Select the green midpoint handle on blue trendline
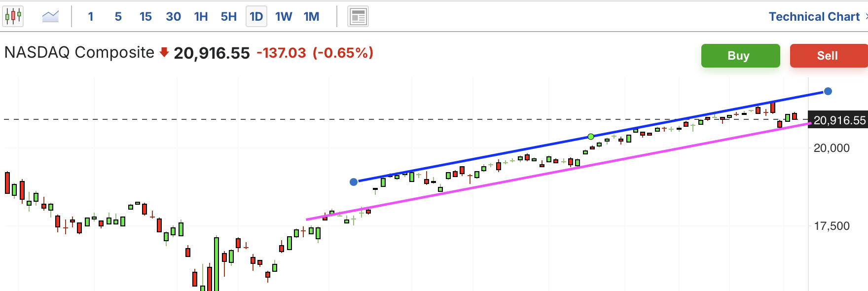868x291 pixels. 591,137
